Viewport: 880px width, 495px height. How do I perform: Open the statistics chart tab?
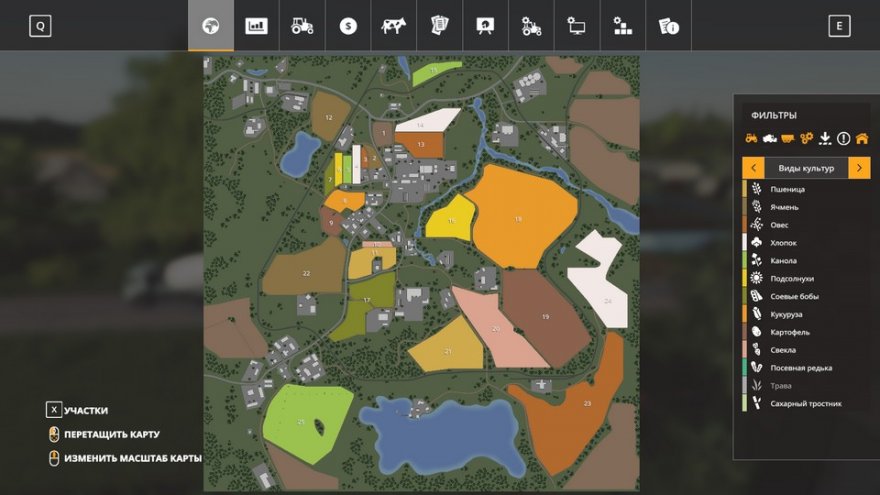[x=257, y=26]
